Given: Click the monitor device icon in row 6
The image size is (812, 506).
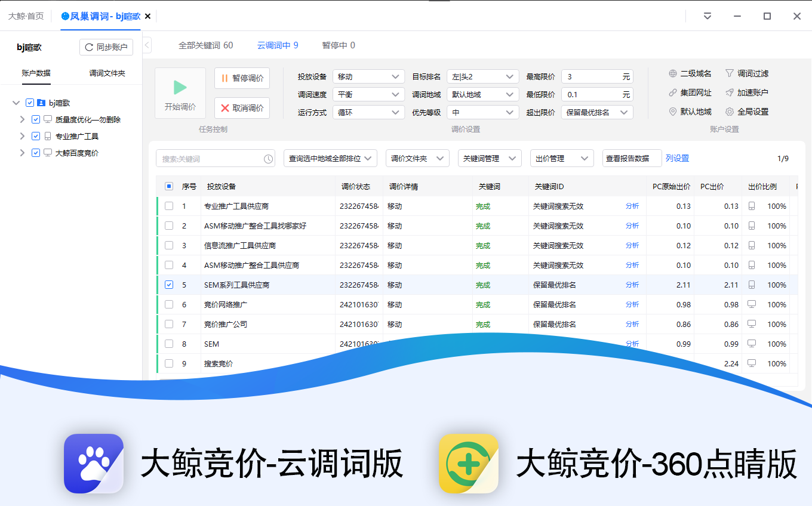Looking at the screenshot, I should point(752,304).
